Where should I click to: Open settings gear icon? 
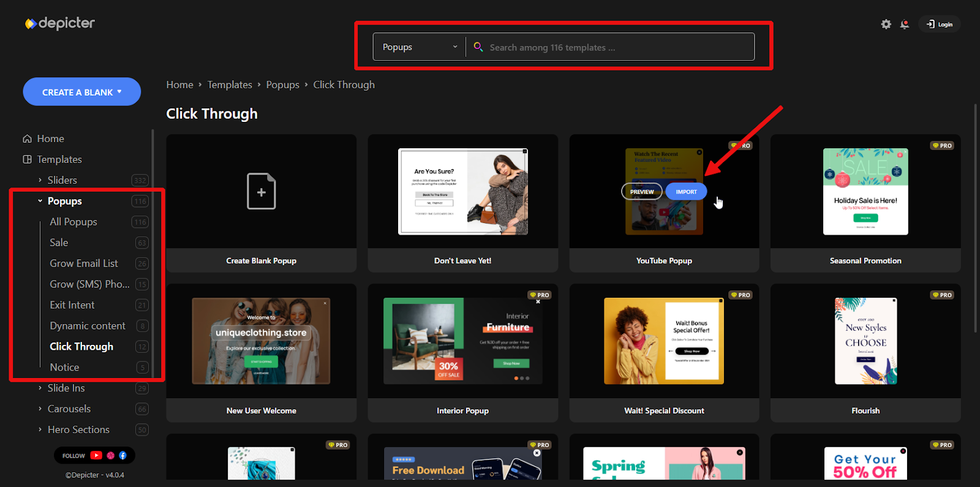pyautogui.click(x=886, y=24)
